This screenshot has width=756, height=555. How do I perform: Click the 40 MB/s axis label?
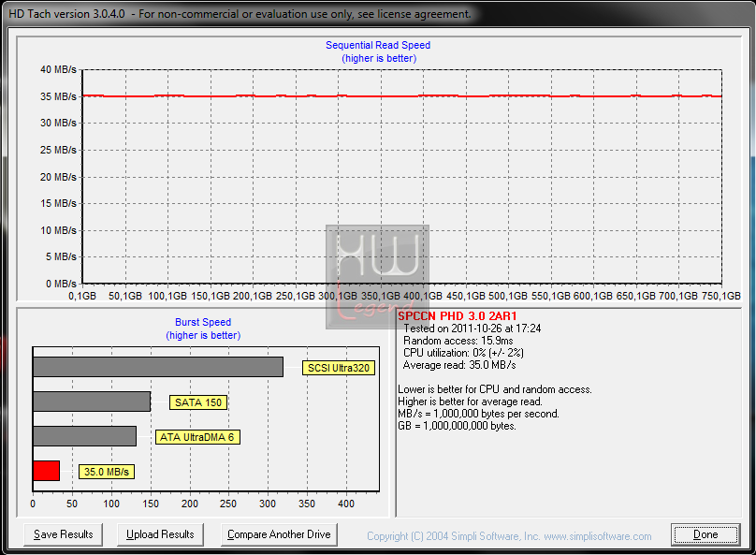(58, 69)
